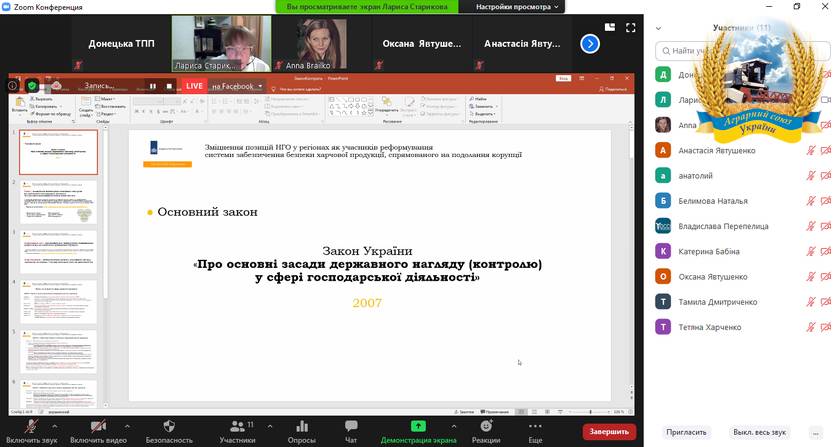The image size is (840, 447).
Task: Select participant Оксана Явтушенко in list
Action: pos(742,277)
